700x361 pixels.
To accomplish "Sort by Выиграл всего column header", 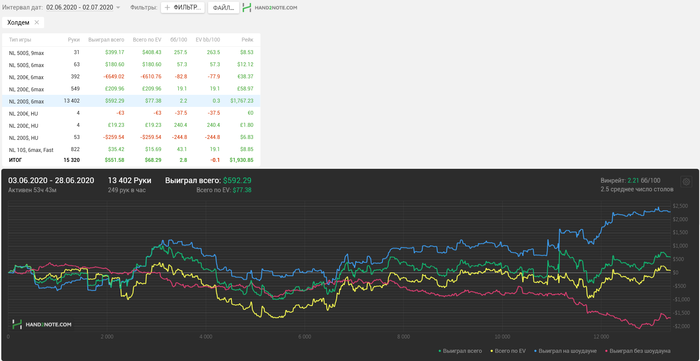I will point(106,40).
